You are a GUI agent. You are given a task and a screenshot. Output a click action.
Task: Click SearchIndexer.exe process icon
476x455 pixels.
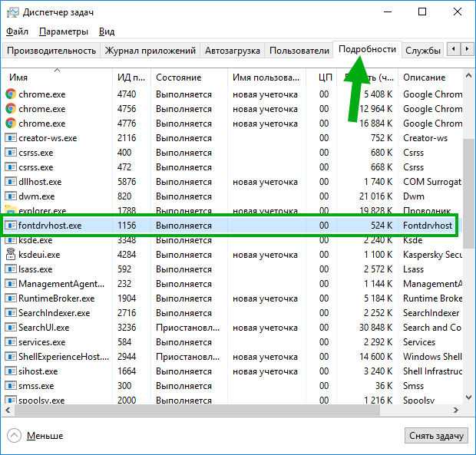pos(11,313)
